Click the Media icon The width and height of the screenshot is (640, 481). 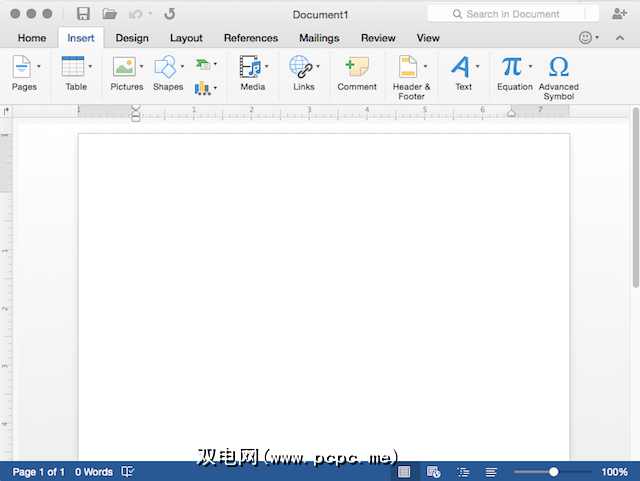coord(250,67)
